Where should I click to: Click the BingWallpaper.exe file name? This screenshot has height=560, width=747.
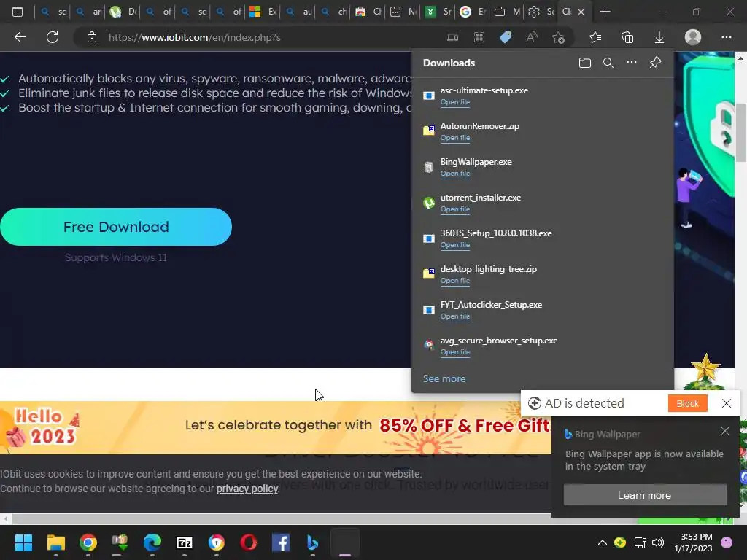476,162
